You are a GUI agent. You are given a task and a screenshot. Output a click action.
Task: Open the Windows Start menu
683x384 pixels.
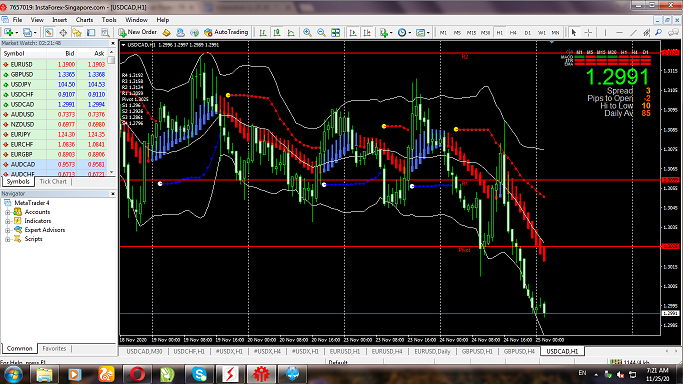pos(13,374)
